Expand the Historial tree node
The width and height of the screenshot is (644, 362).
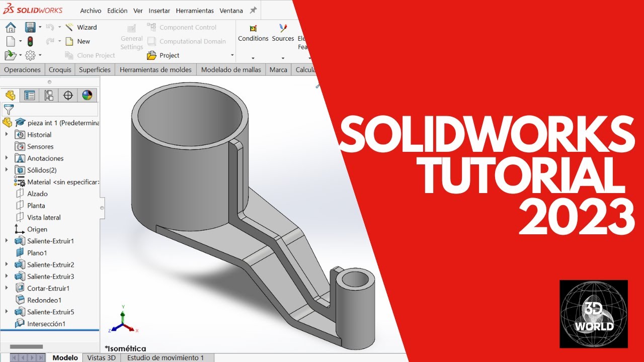(7, 134)
